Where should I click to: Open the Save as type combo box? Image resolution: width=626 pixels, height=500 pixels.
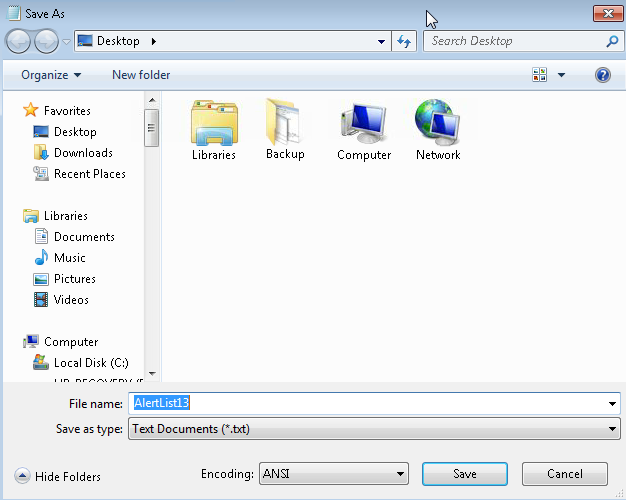pos(374,429)
